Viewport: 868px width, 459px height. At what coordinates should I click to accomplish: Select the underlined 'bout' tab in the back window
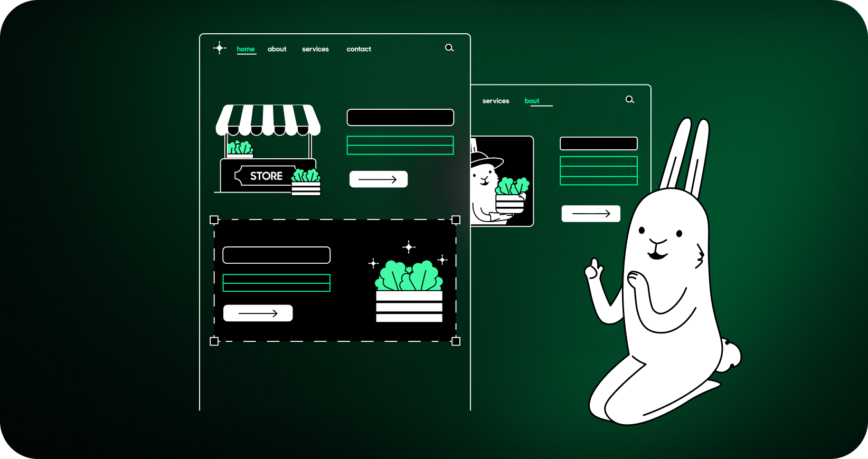(x=532, y=101)
